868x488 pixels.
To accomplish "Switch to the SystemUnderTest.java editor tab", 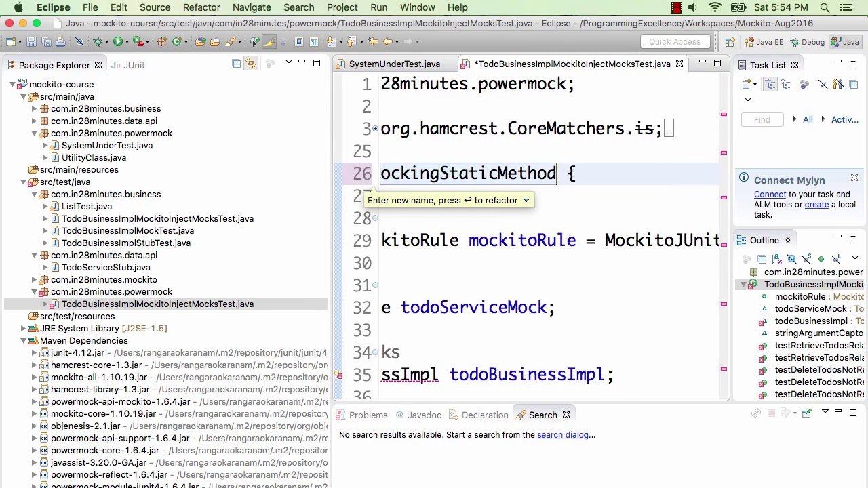I will coord(394,64).
